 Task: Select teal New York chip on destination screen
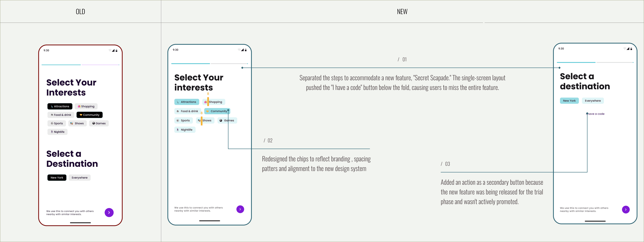(569, 101)
